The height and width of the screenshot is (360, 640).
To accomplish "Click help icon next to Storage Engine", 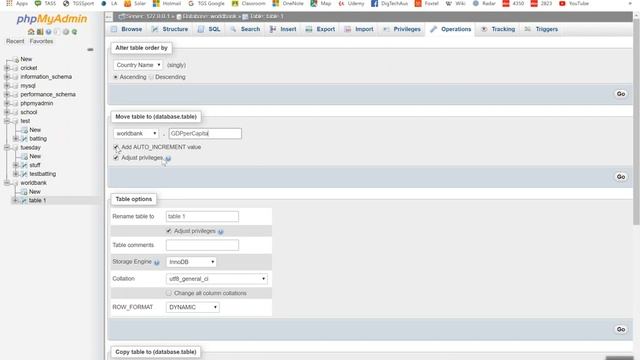I will tap(157, 262).
